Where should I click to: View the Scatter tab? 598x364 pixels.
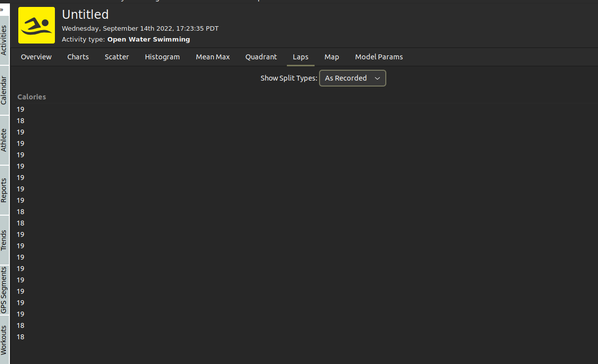(x=117, y=57)
